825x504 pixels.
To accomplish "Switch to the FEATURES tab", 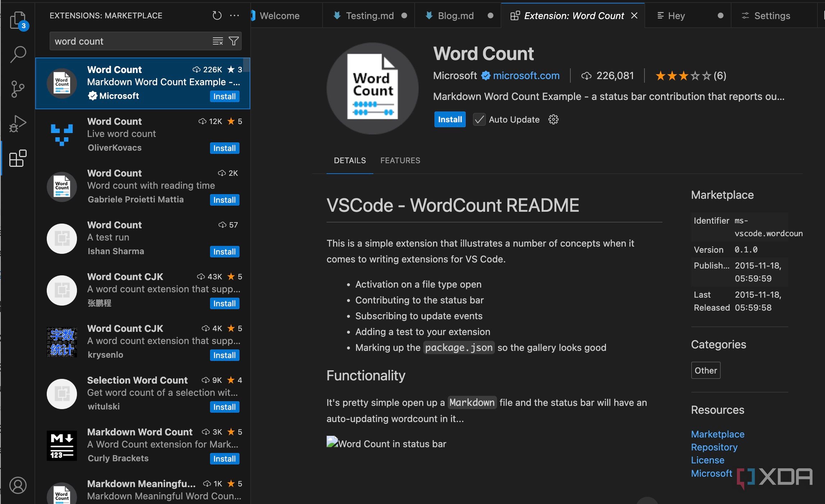I will [x=400, y=160].
